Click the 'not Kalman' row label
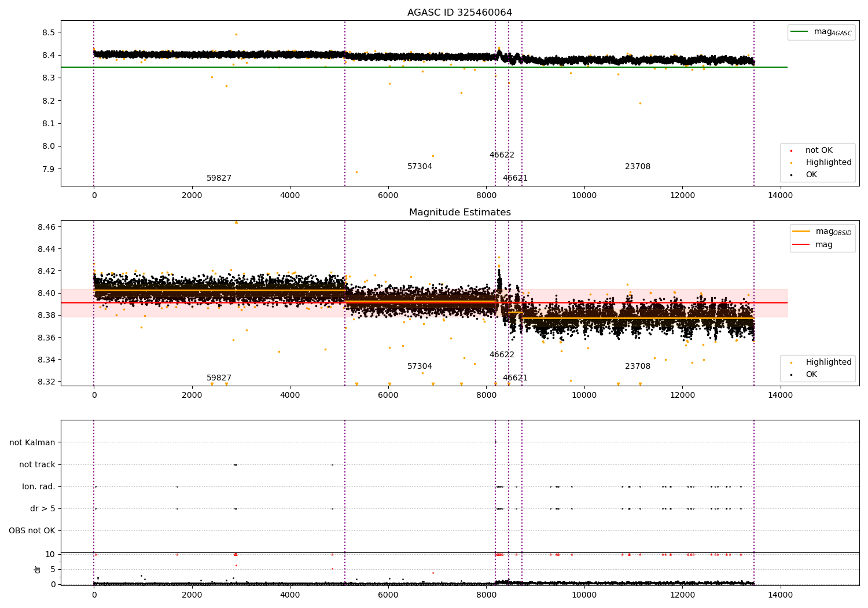This screenshot has width=868, height=608. [32, 442]
